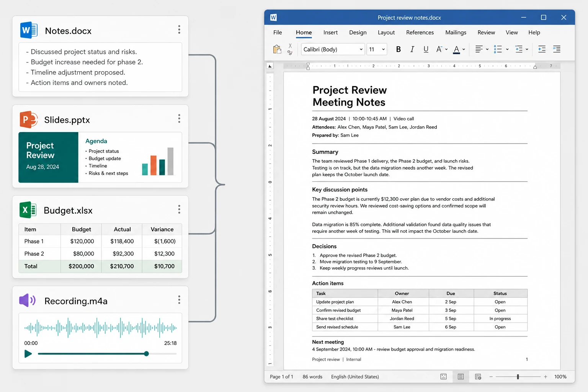This screenshot has width=588, height=392.
Task: Click the paragraph alignment icon
Action: [479, 49]
